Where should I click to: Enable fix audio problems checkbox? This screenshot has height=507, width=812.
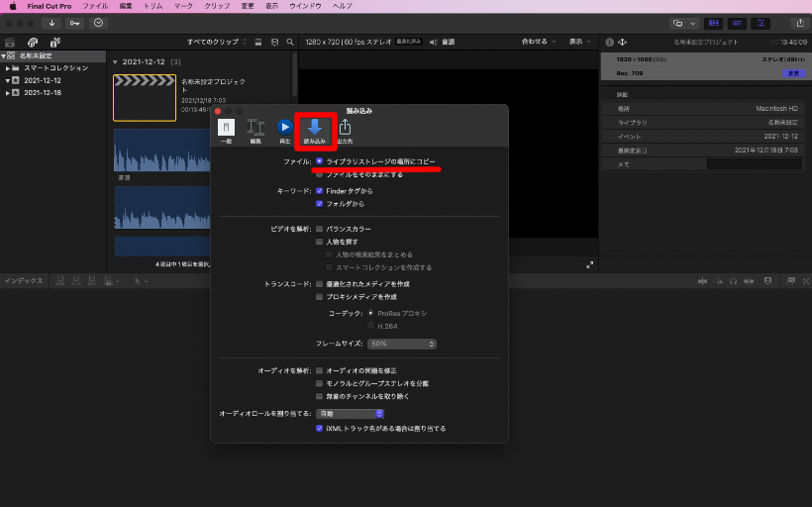[319, 370]
